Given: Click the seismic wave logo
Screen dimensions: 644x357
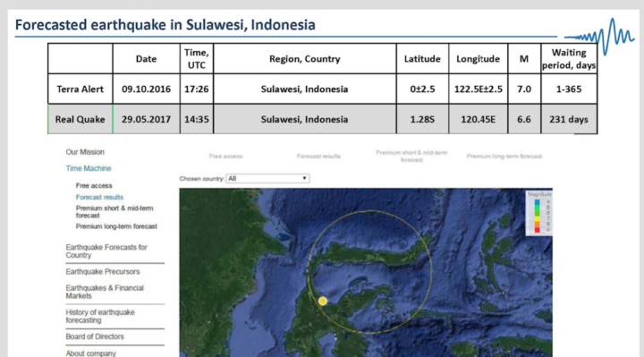Looking at the screenshot, I should (x=599, y=36).
